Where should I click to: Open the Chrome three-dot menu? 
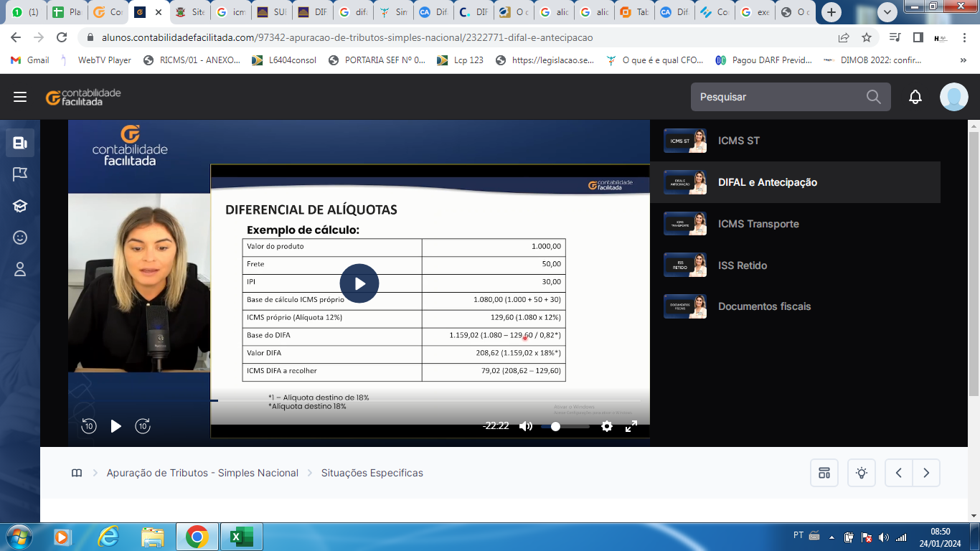coord(963,37)
